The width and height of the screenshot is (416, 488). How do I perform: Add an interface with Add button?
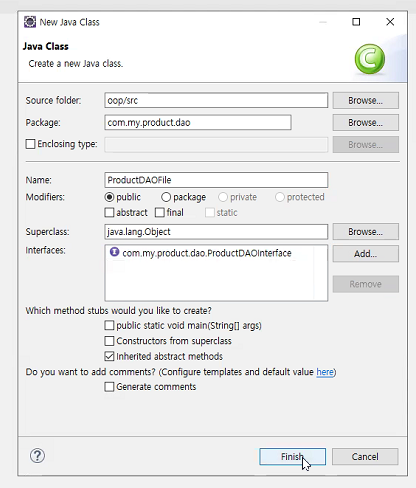pos(365,254)
